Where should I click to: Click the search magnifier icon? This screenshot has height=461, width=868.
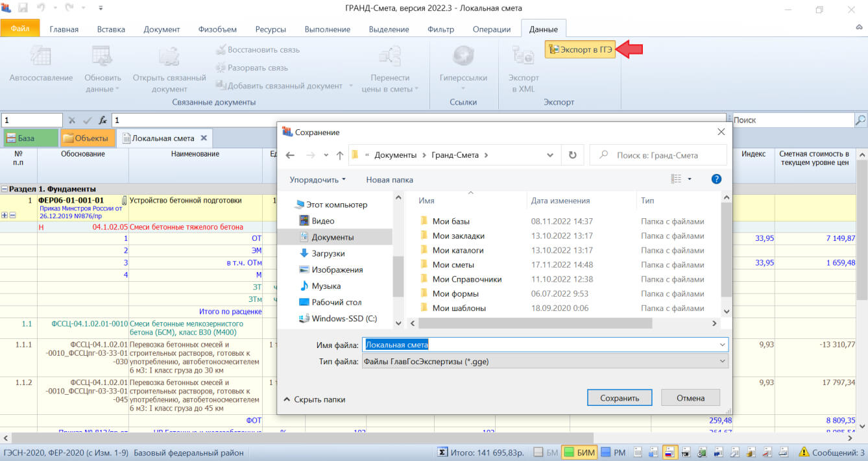[860, 120]
